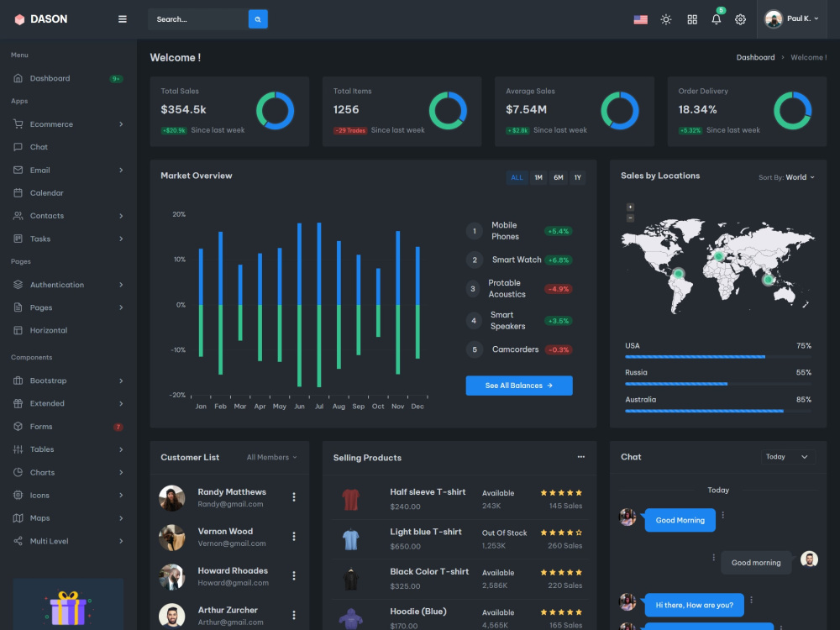Open the settings gear icon

(x=740, y=19)
